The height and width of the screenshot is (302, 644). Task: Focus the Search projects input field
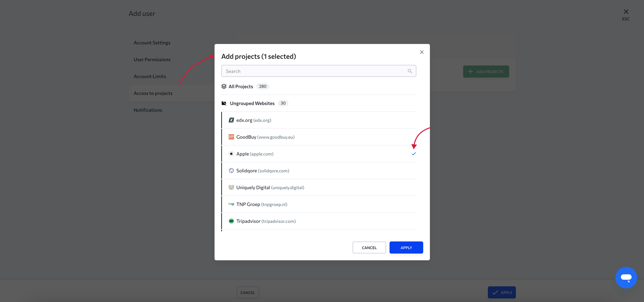pyautogui.click(x=318, y=71)
